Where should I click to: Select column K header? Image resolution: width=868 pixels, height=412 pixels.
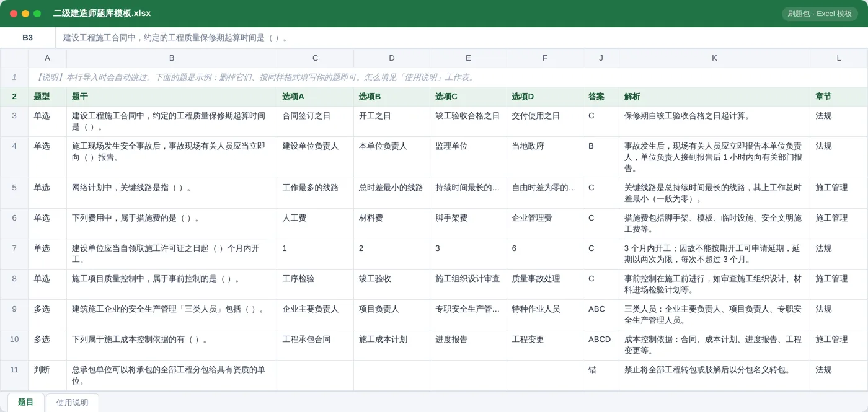[714, 58]
